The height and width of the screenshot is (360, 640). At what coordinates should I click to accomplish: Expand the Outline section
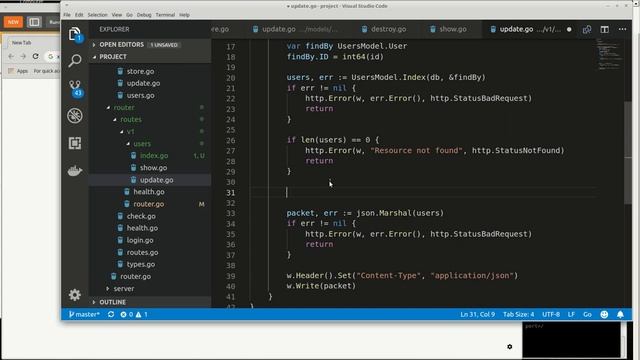[149, 302]
